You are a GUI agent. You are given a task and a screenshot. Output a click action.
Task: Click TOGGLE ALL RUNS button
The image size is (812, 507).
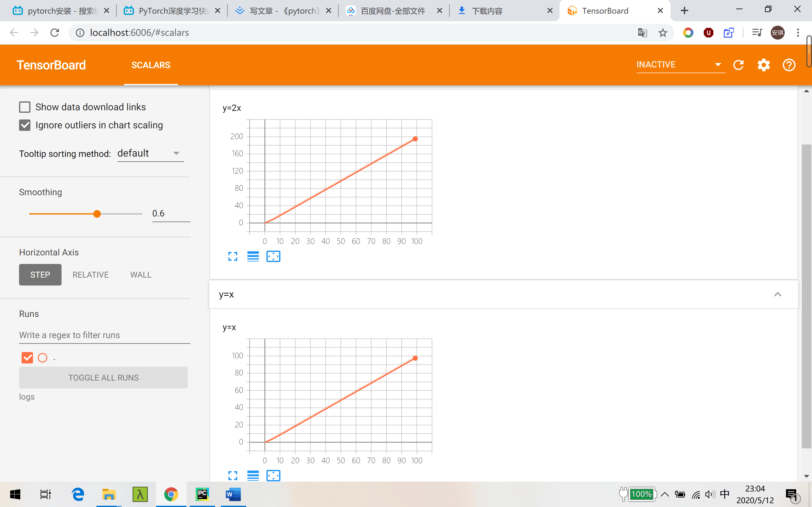103,378
